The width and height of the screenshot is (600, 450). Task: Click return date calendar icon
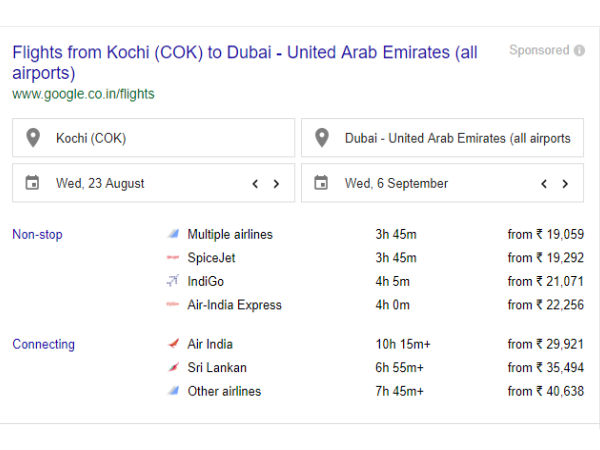(321, 183)
